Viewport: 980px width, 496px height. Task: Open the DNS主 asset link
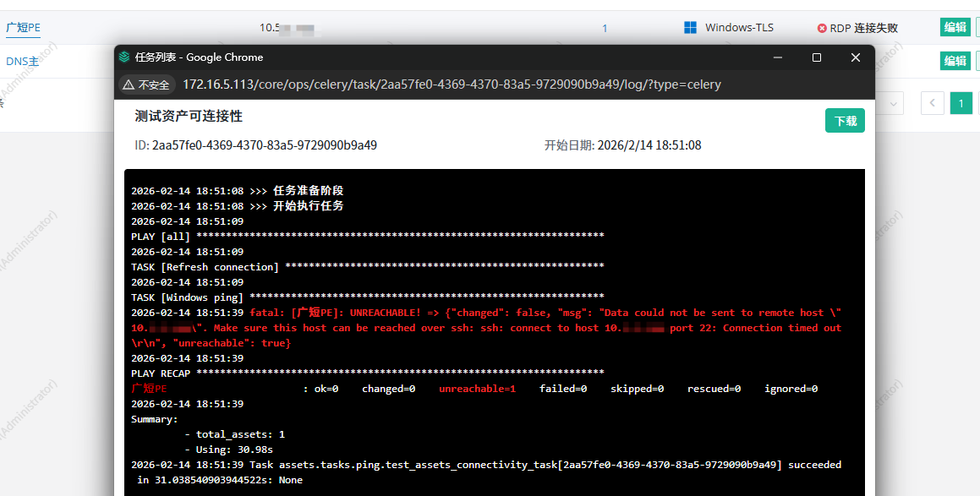point(22,61)
